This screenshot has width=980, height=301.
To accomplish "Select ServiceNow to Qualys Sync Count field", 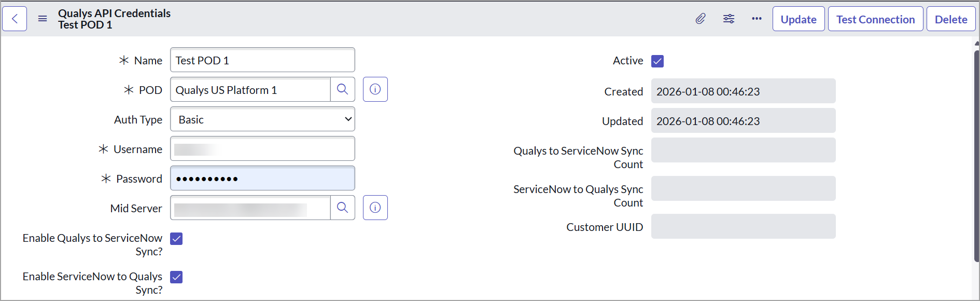I will click(743, 188).
